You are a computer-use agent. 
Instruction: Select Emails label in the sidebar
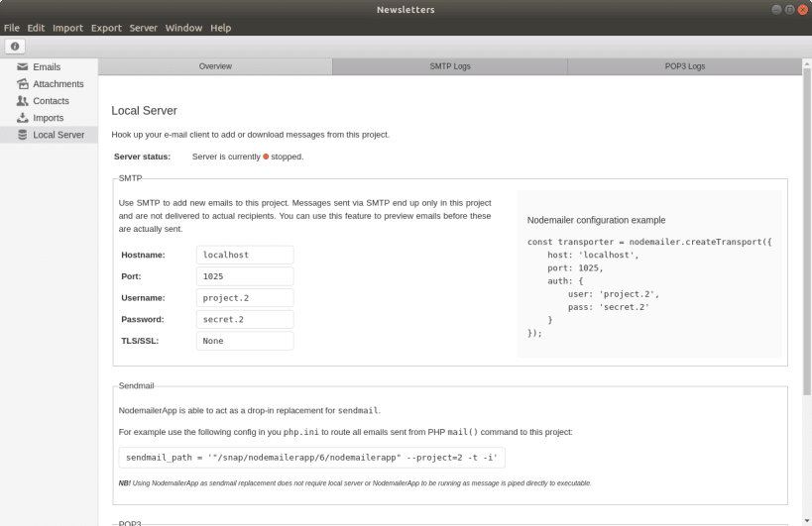[47, 66]
